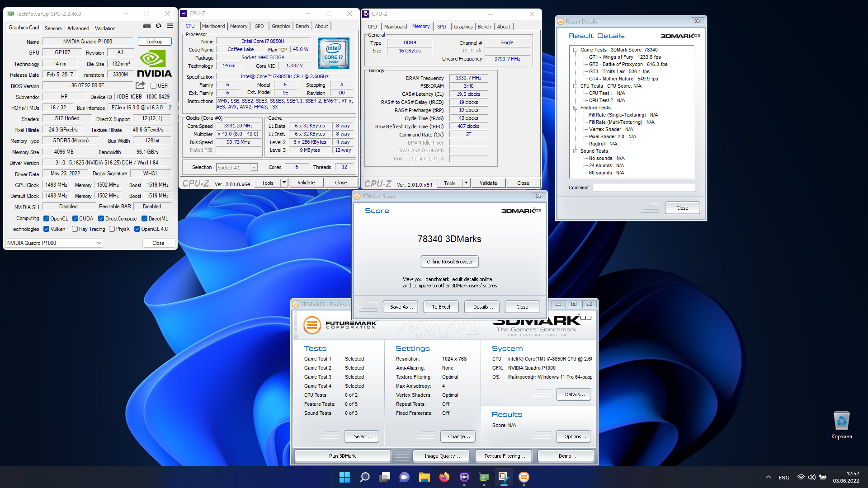This screenshot has height=488, width=868.
Task: Click To Excel button
Action: (441, 307)
